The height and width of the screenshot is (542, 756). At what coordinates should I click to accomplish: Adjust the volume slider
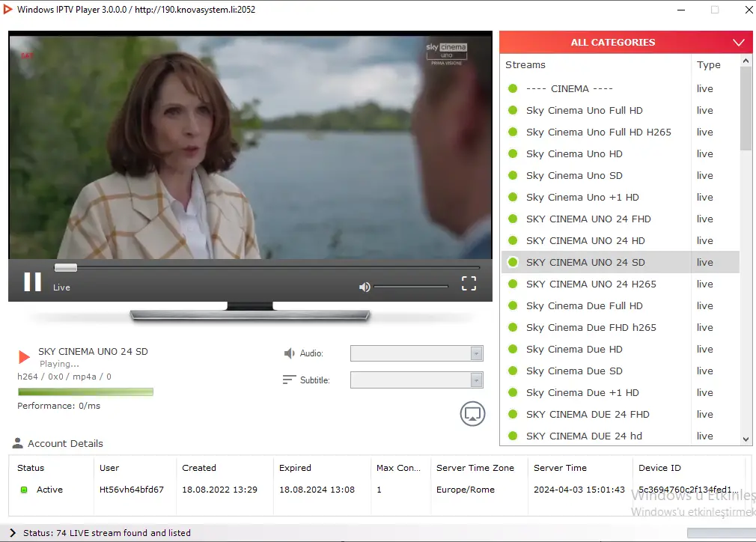tap(411, 287)
